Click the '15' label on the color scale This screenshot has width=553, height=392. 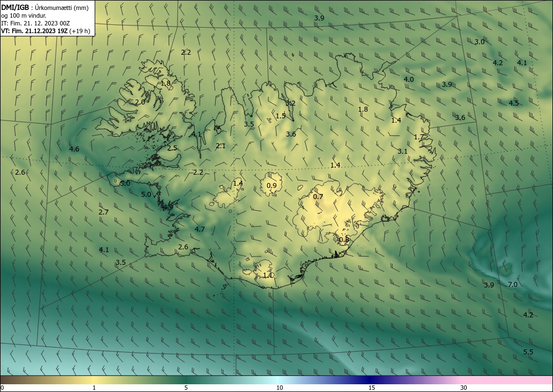[372, 388]
